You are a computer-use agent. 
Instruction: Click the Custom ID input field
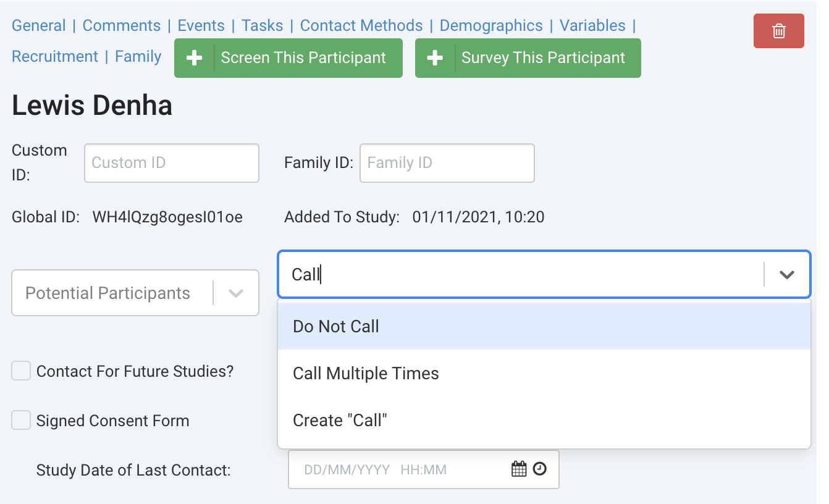[171, 163]
